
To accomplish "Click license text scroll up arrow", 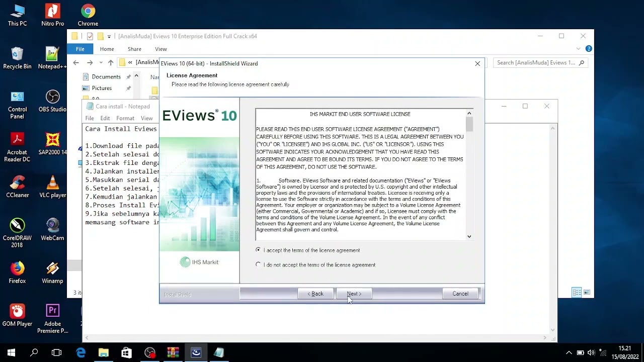I will pos(469,113).
